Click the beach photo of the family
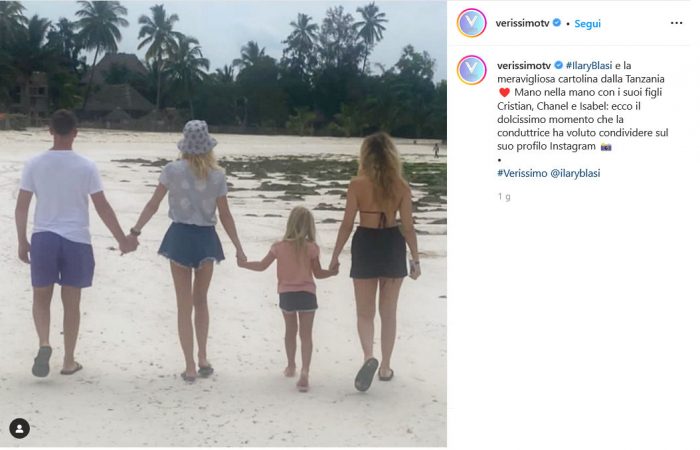This screenshot has height=450, width=700. pos(223,224)
